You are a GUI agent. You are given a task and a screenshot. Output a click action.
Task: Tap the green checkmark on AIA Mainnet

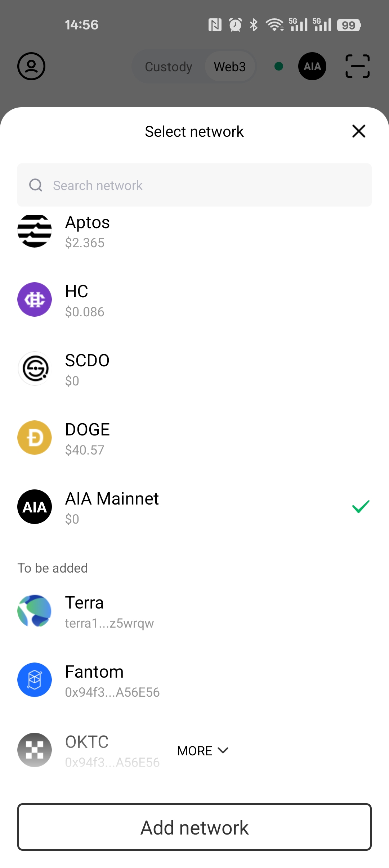[x=361, y=506]
